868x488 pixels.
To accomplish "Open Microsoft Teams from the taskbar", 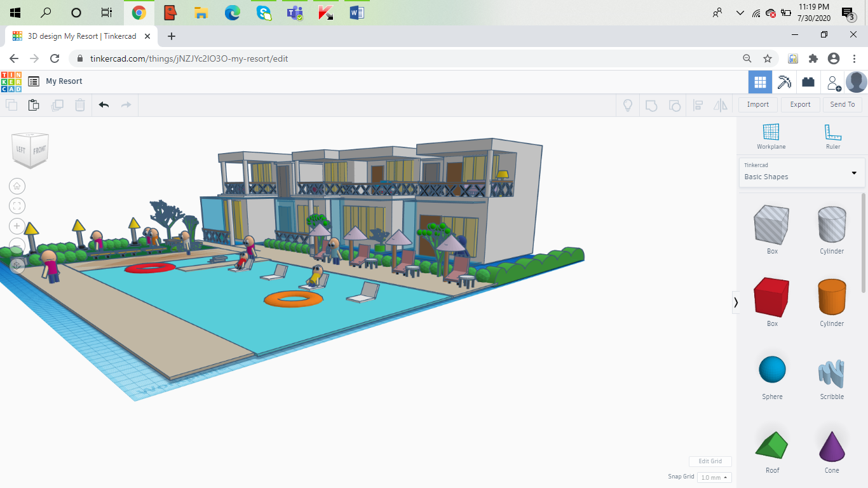I will [x=294, y=13].
